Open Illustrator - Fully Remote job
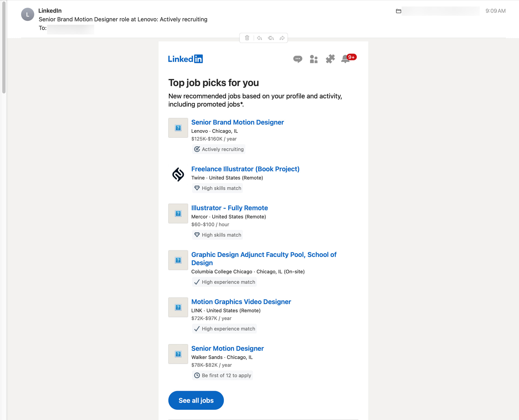The image size is (519, 420). (229, 208)
